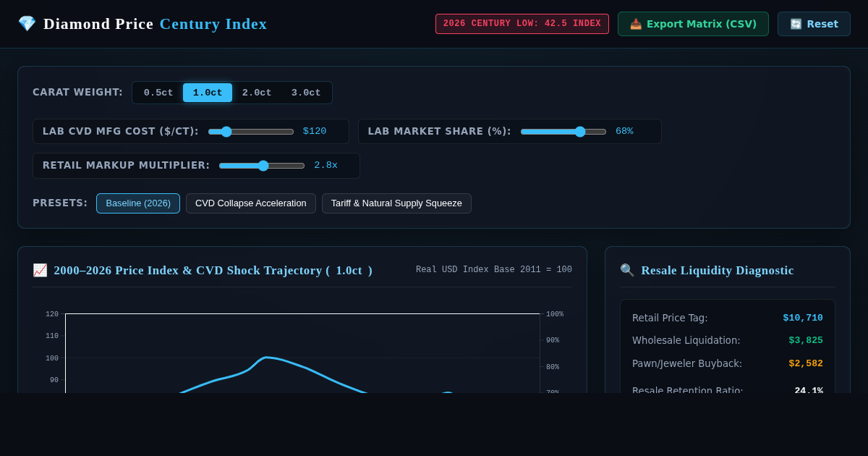Image resolution: width=868 pixels, height=456 pixels.
Task: Select the 0.5ct carat weight
Action: point(158,93)
